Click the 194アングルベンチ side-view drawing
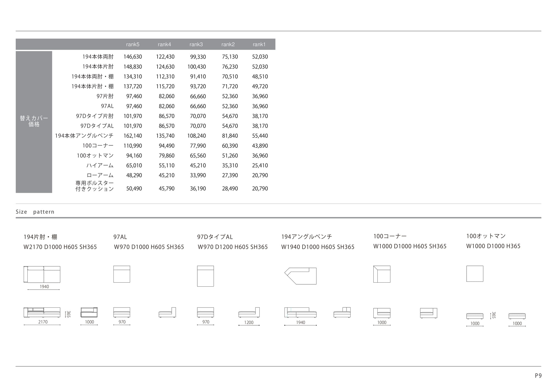The width and height of the screenshot is (554, 392). 342,313
